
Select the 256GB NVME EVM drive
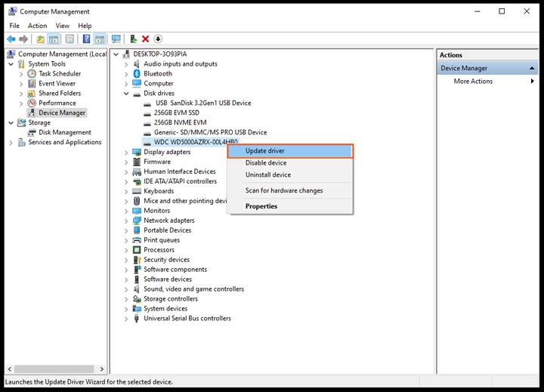[180, 122]
